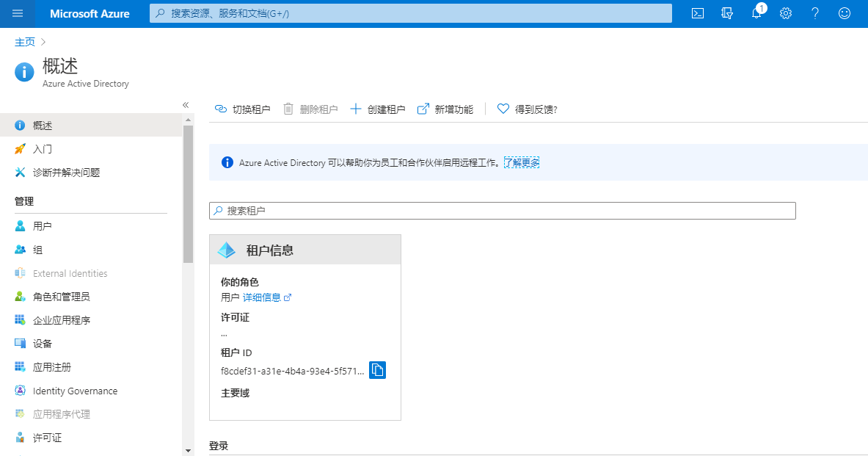Open notifications bell icon

coord(756,13)
